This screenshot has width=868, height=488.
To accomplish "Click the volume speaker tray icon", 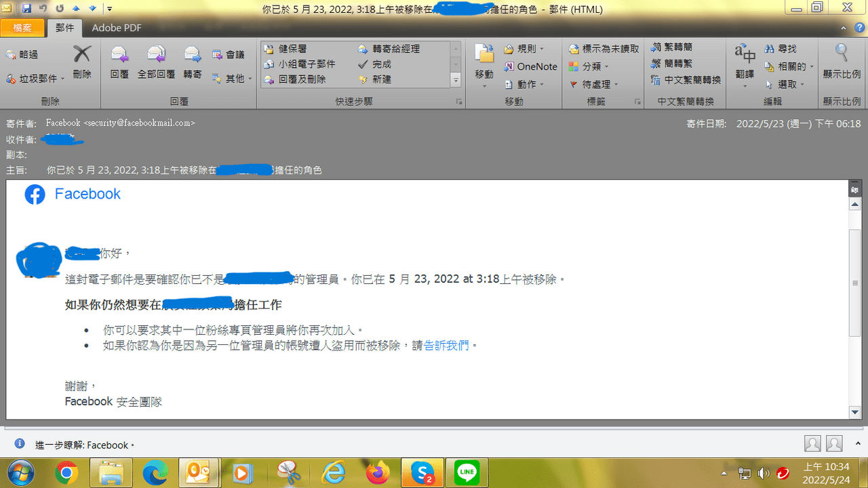I will point(764,473).
